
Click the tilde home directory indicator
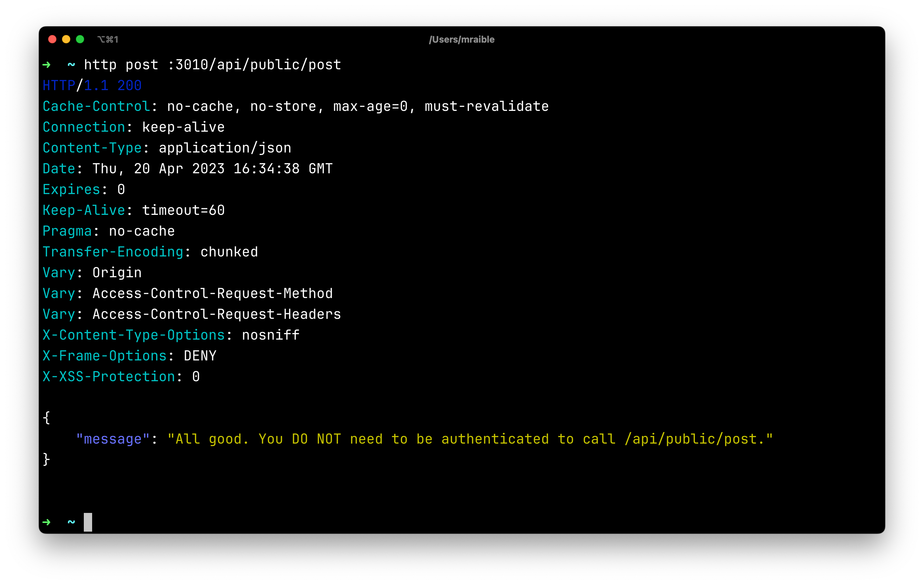point(71,64)
